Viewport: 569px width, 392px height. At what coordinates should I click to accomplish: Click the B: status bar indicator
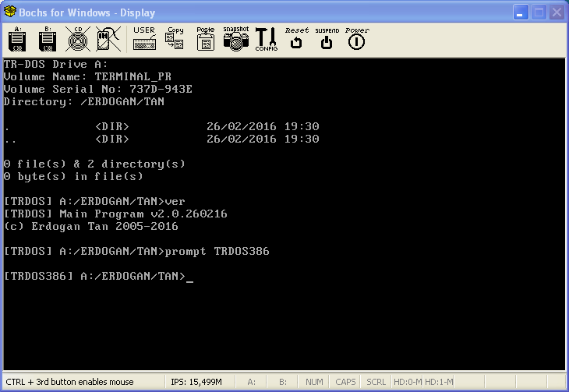283,382
